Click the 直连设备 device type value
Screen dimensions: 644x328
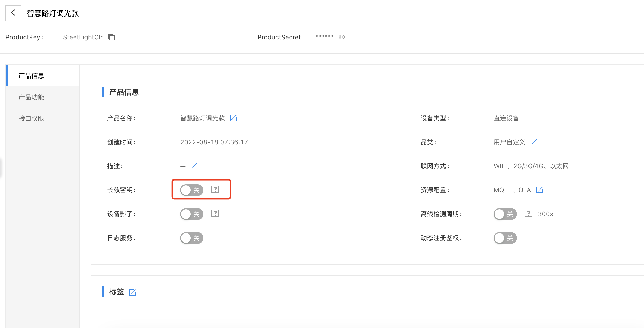[x=506, y=118]
